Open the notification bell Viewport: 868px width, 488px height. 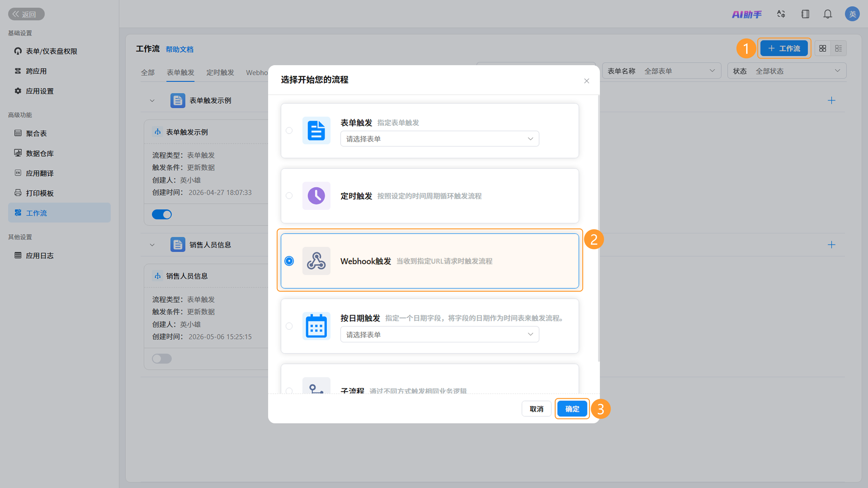point(828,14)
